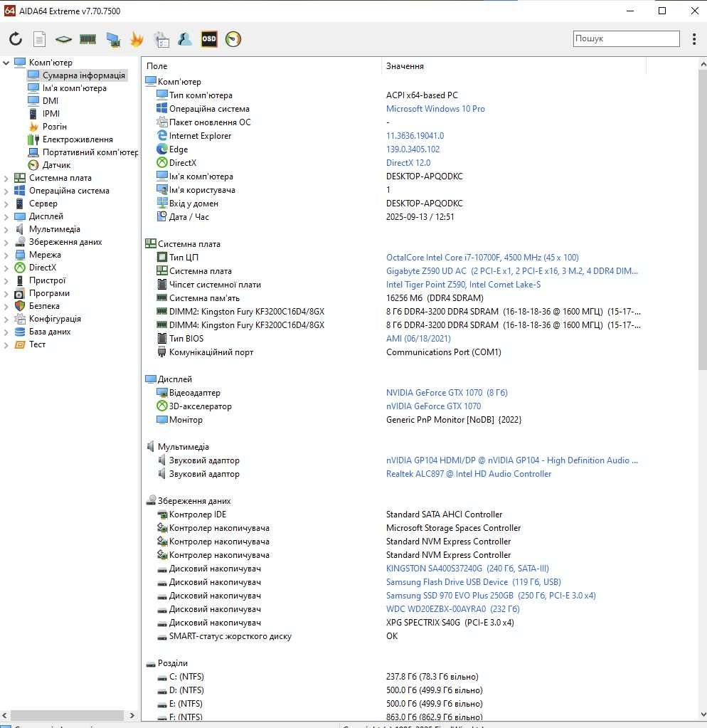
Task: Open the network computer toolbar icon
Action: click(x=112, y=39)
